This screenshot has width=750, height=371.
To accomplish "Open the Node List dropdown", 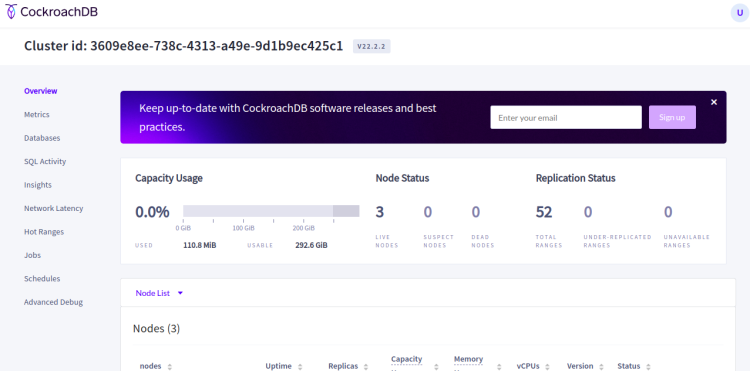I will click(159, 293).
